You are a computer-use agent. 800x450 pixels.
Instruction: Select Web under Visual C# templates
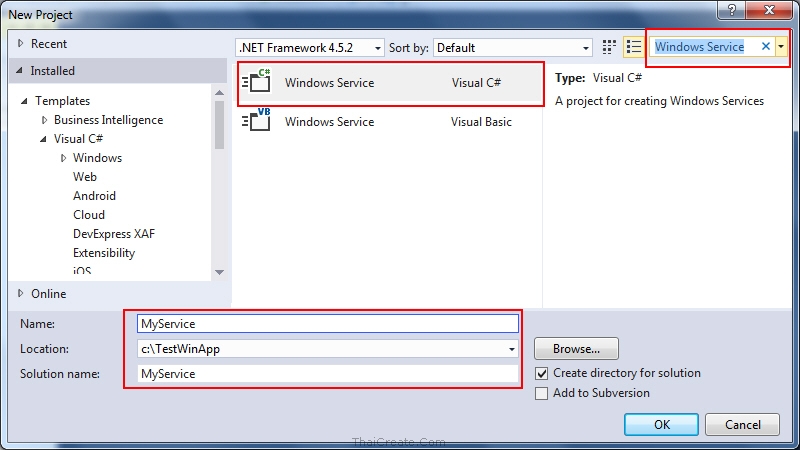85,177
